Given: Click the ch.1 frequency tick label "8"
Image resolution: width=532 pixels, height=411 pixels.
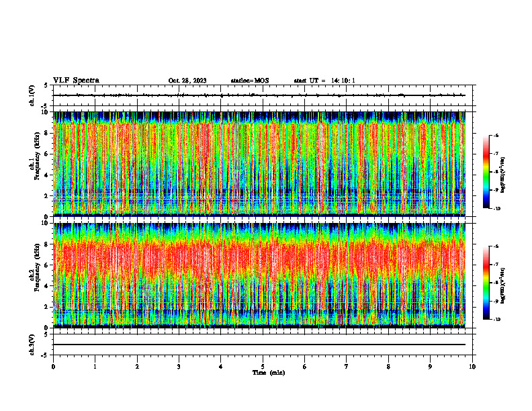Looking at the screenshot, I should [47, 133].
